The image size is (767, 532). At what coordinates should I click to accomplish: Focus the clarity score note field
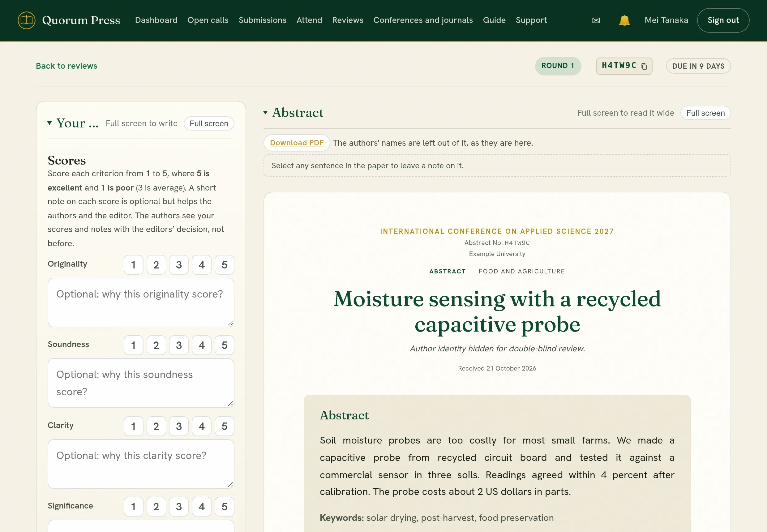tap(141, 464)
